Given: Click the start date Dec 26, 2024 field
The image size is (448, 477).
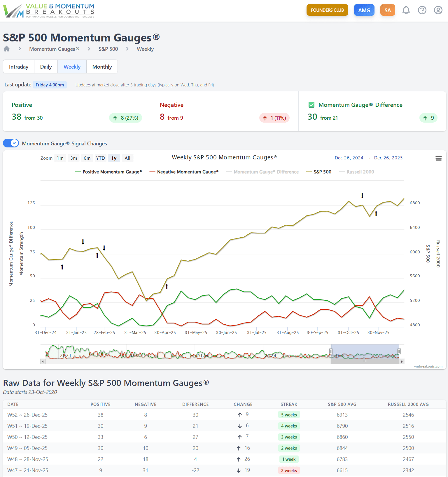Looking at the screenshot, I should coord(349,158).
